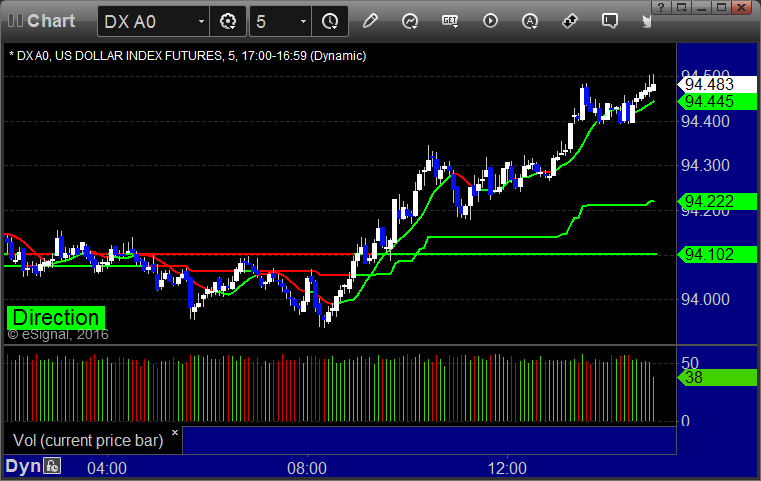Click the Twitter bird icon
The image size is (761, 481).
(x=646, y=21)
